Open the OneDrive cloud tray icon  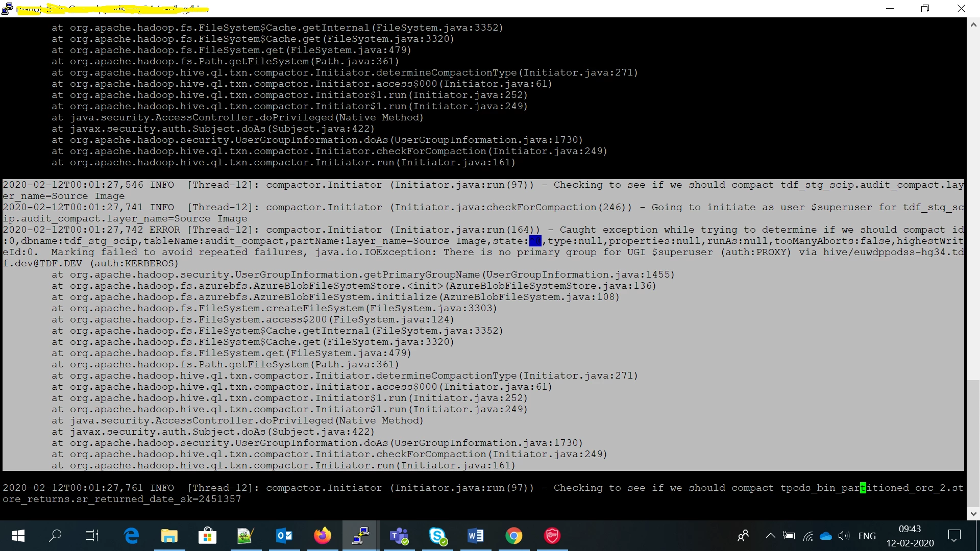coord(826,536)
